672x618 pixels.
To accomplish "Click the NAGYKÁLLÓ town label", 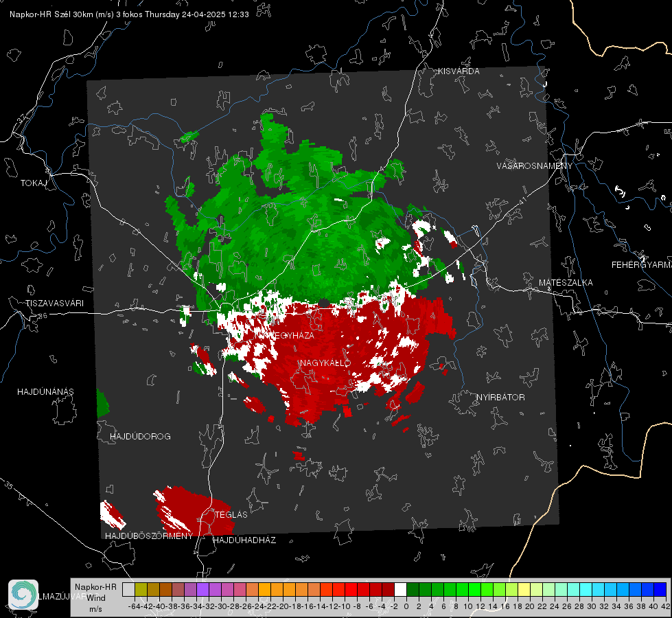I will (x=325, y=363).
